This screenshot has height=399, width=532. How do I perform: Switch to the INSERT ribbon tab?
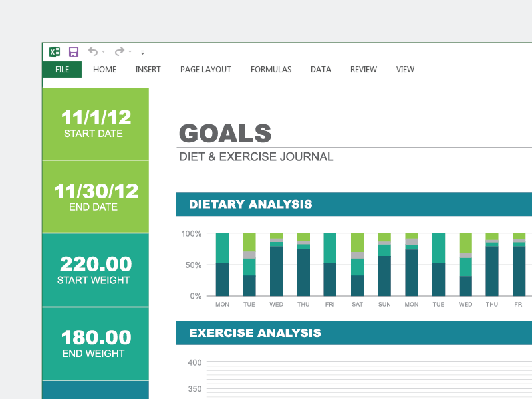pyautogui.click(x=148, y=70)
